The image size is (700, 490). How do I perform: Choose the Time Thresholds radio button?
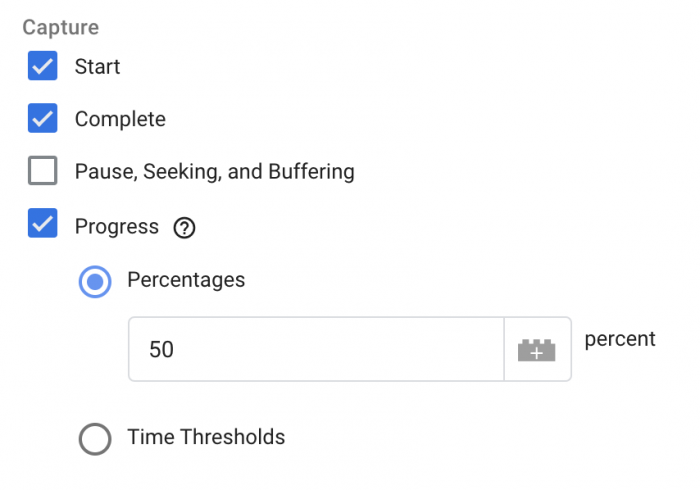(95, 439)
